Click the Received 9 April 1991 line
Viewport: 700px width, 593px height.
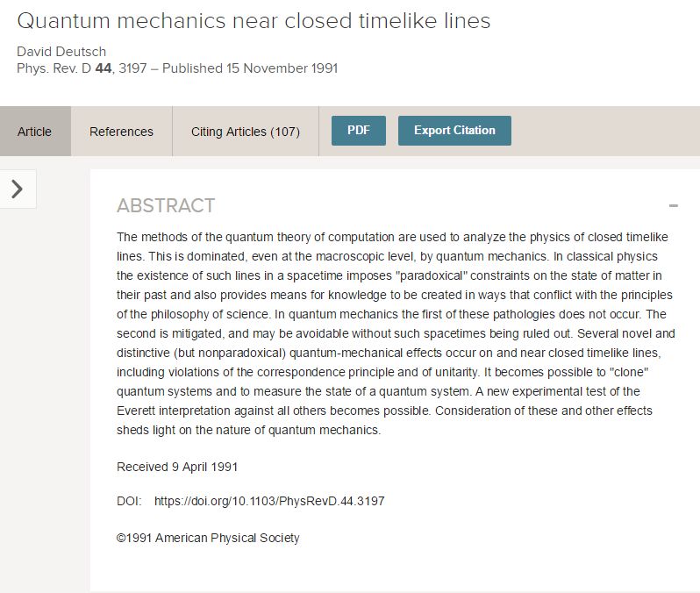[x=177, y=467]
